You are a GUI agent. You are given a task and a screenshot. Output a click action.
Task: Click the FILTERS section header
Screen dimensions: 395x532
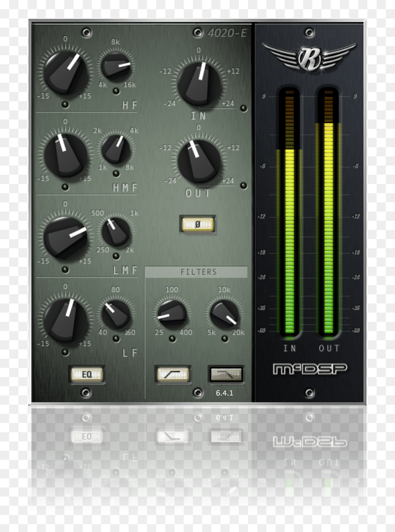coord(196,272)
